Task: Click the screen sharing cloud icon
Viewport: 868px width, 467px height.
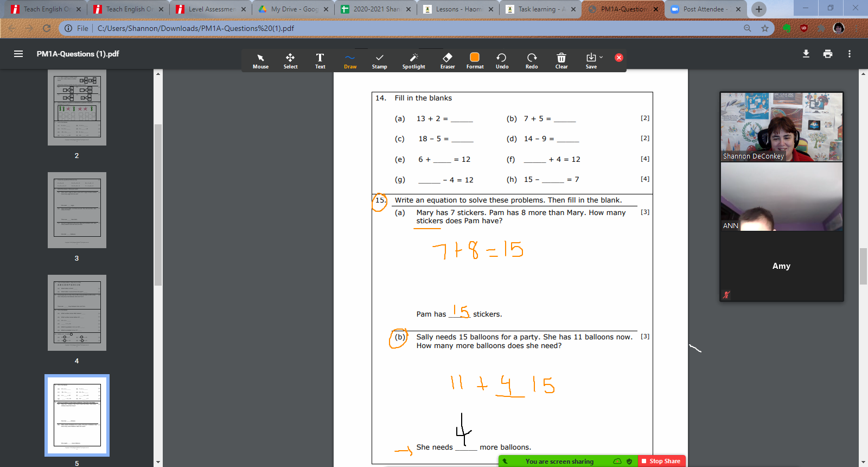Action: tap(617, 461)
